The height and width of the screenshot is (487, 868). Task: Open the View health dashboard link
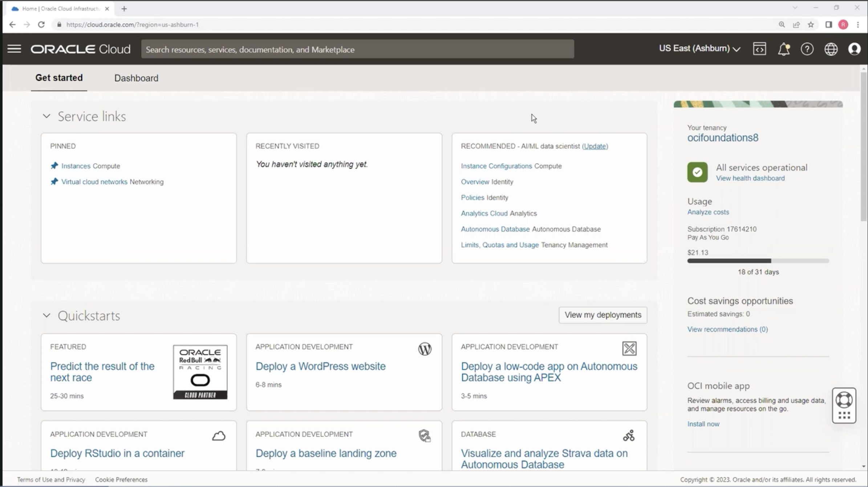pyautogui.click(x=750, y=178)
